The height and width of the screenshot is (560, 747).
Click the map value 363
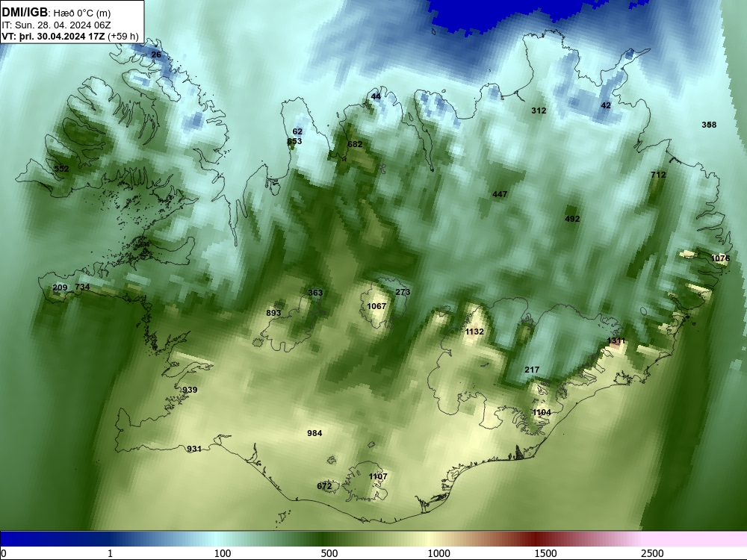pos(315,293)
